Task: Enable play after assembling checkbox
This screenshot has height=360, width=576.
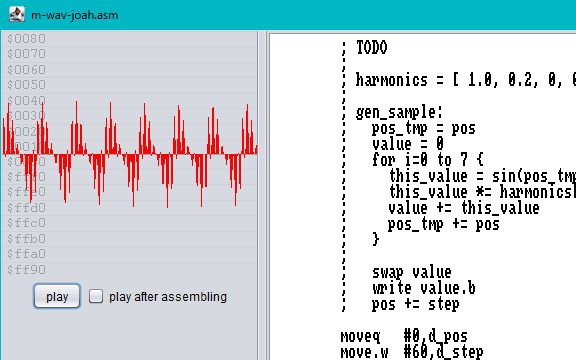Action: coord(96,296)
